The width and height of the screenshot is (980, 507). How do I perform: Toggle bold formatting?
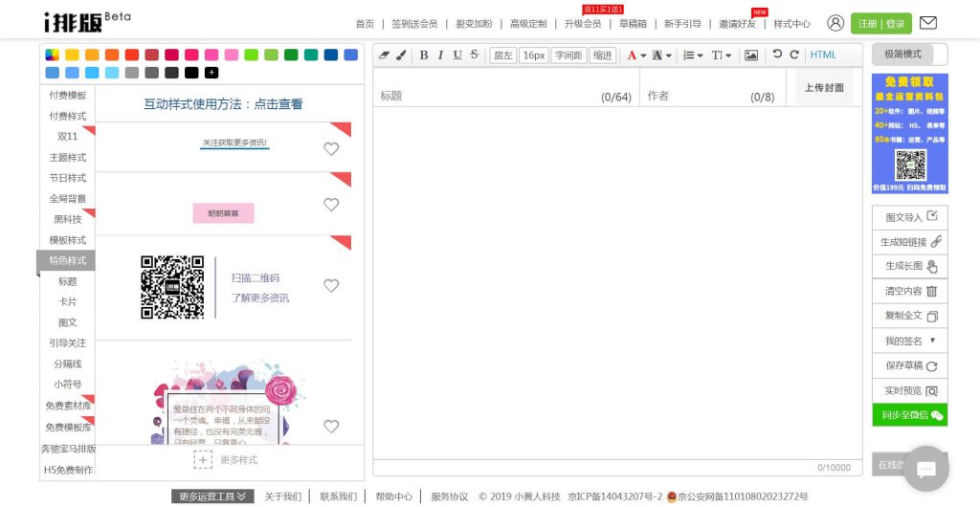click(x=424, y=55)
